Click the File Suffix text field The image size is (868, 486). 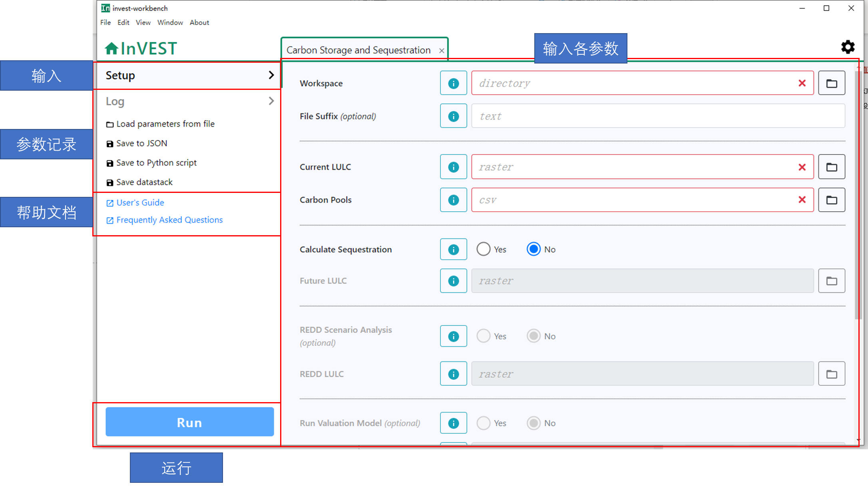658,116
